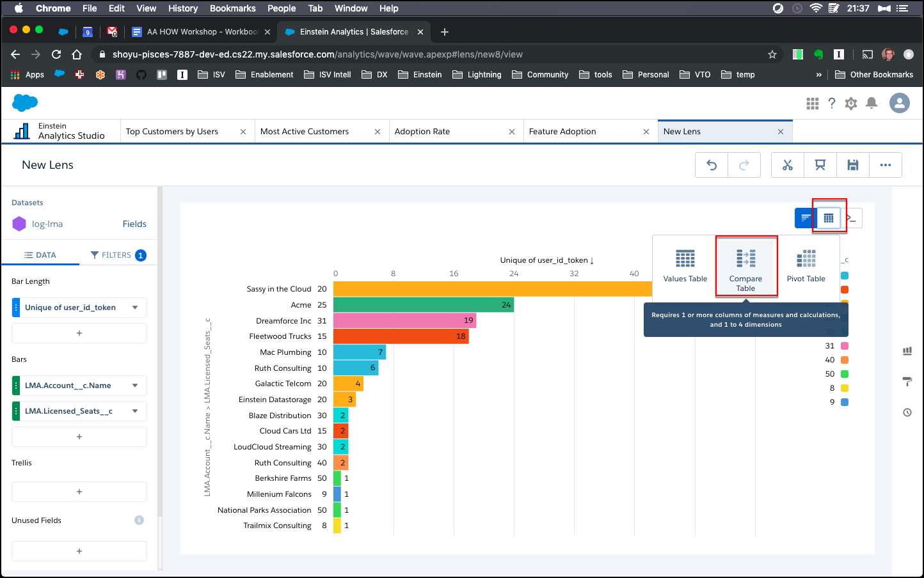Open the formatting paint roller icon
This screenshot has width=924, height=578.
(x=907, y=382)
